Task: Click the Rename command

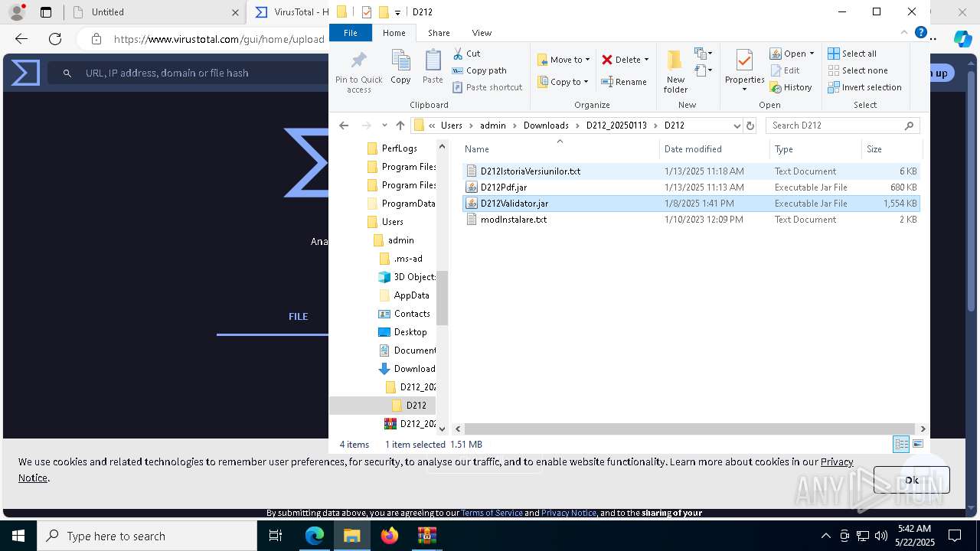Action: click(624, 82)
